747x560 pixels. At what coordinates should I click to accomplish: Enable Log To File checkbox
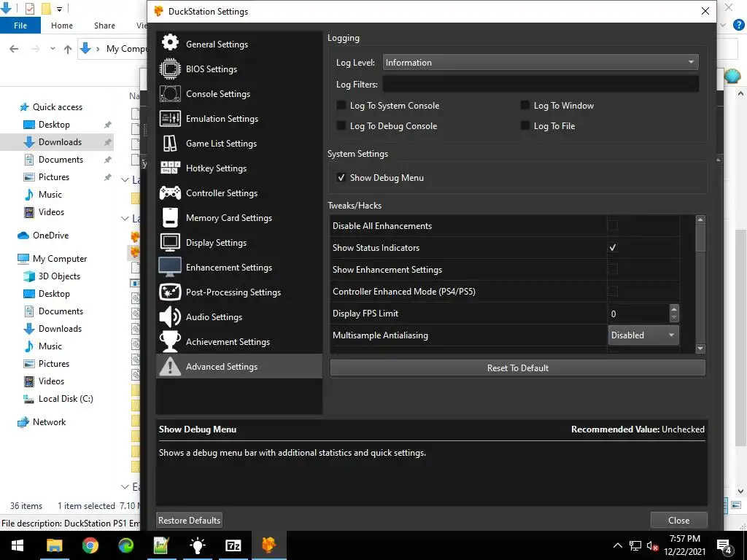pos(525,125)
